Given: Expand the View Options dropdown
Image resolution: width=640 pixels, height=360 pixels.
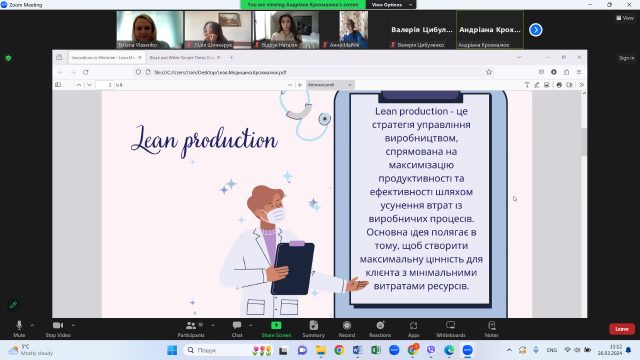Looking at the screenshot, I should coord(391,4).
